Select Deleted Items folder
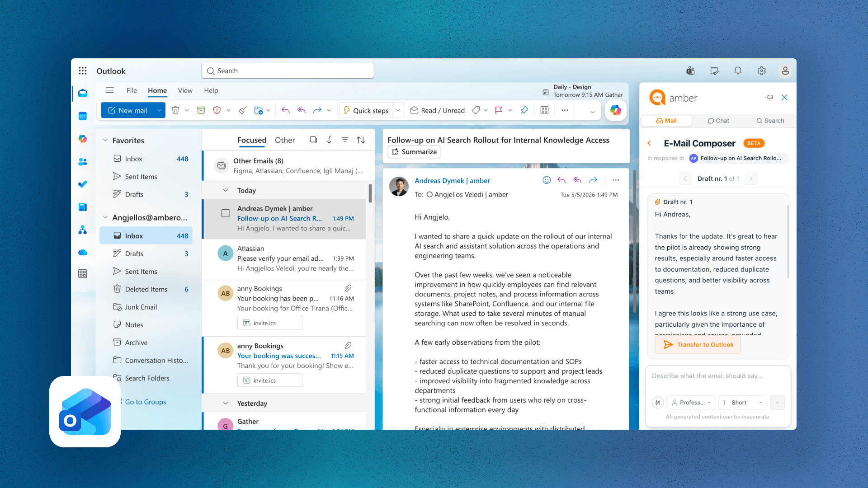 click(x=146, y=289)
